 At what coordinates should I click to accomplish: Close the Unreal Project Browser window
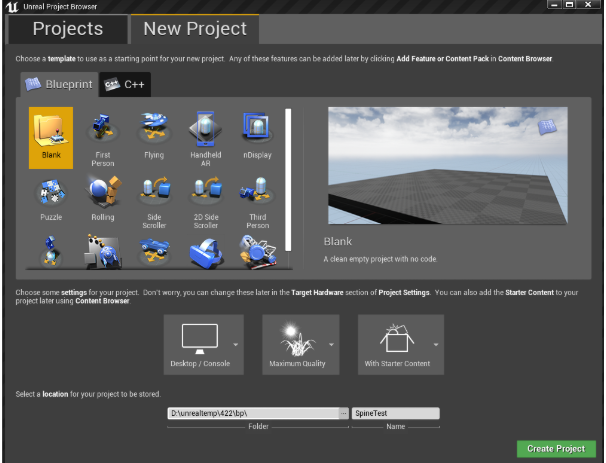click(588, 5)
